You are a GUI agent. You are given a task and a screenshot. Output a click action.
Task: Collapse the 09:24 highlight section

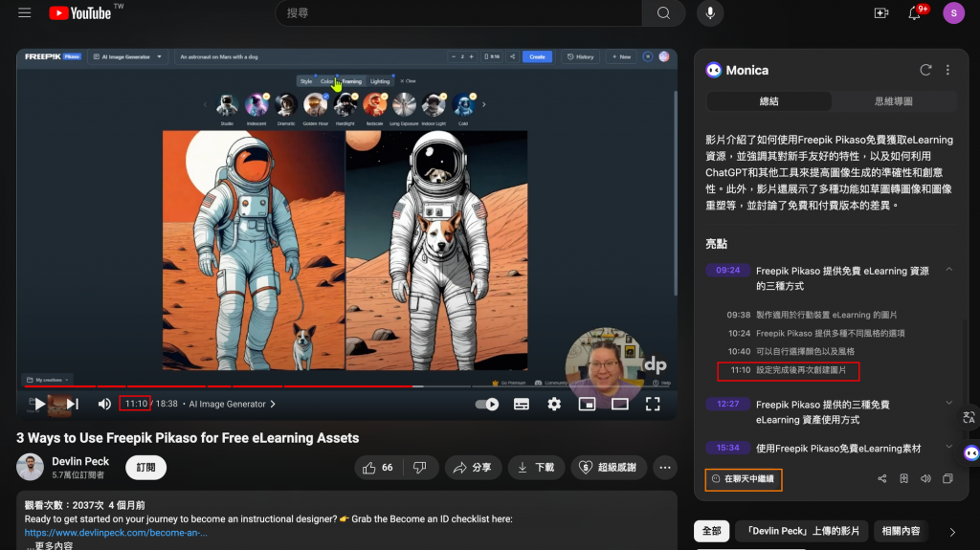948,270
